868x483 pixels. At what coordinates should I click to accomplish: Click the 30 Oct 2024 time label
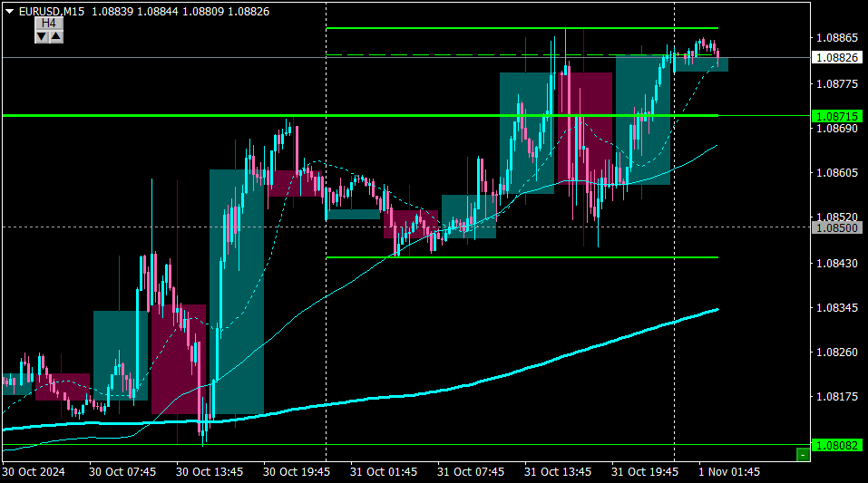tap(34, 472)
